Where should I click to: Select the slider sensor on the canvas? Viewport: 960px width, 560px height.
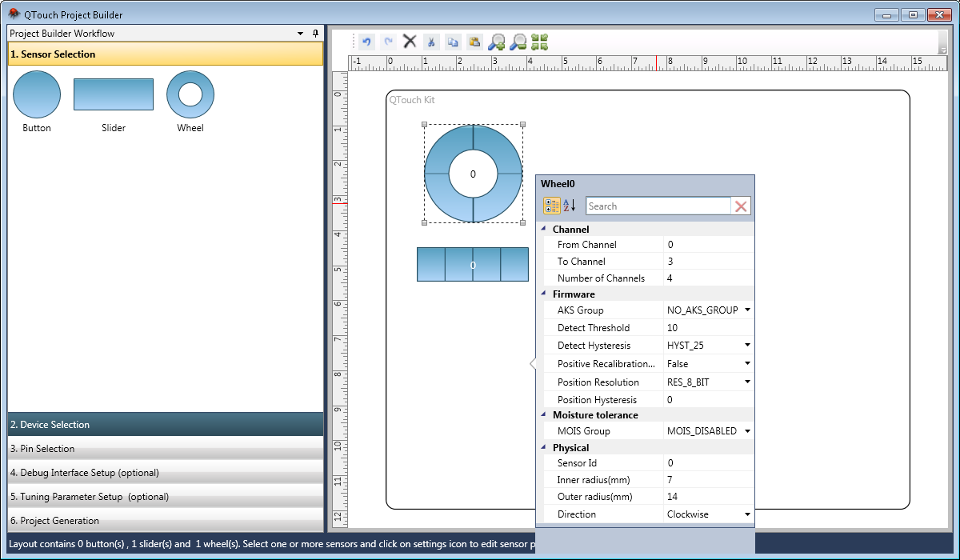coord(473,264)
